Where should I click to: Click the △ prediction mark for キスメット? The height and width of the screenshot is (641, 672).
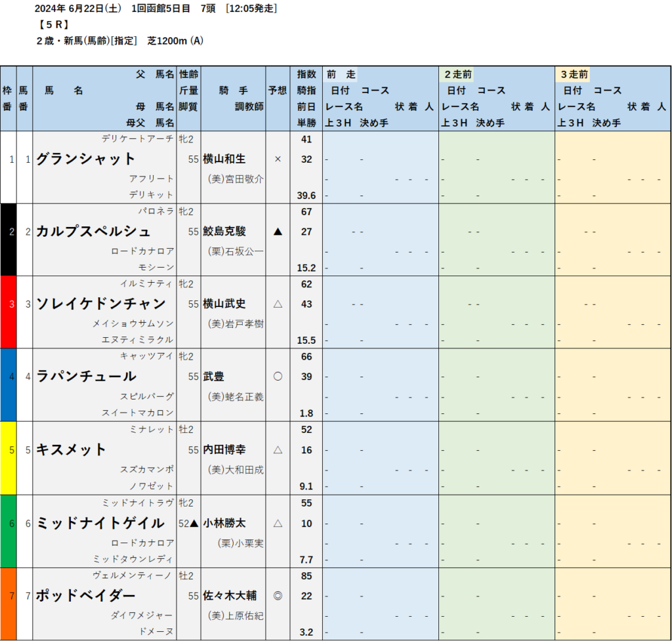click(x=278, y=449)
